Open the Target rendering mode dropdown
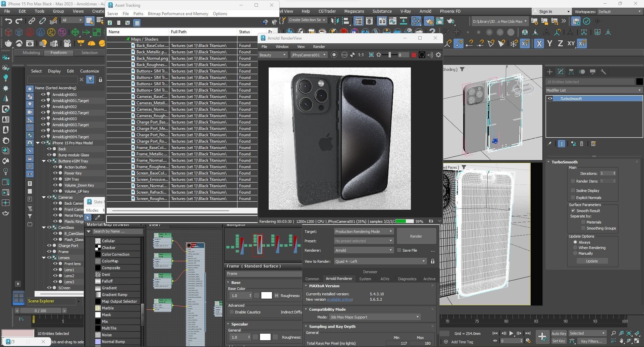The height and width of the screenshot is (347, 644). tap(363, 232)
